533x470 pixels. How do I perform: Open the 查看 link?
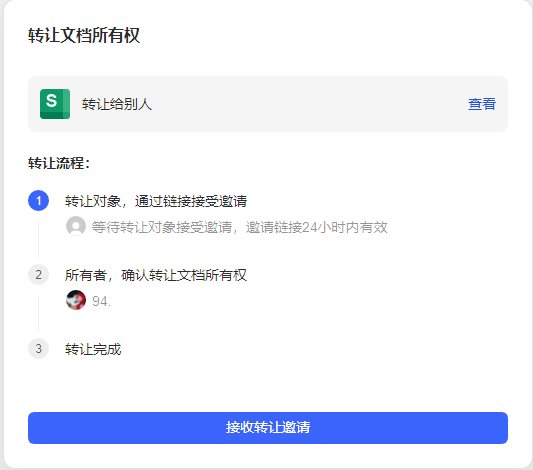pyautogui.click(x=482, y=104)
